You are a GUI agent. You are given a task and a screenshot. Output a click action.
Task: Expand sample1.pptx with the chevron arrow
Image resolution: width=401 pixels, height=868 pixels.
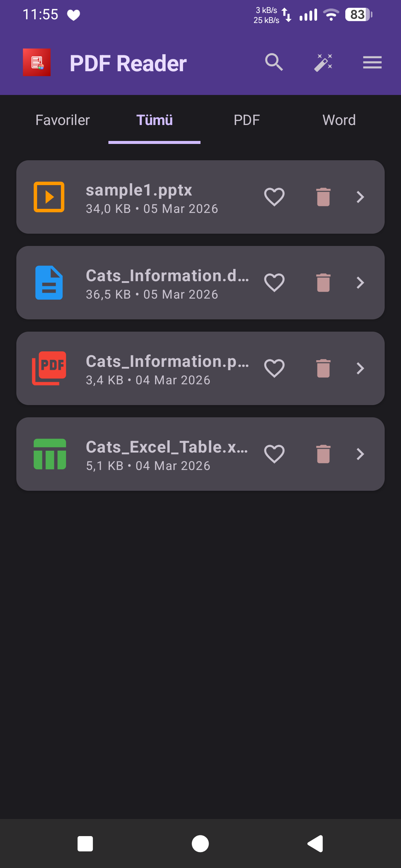tap(360, 197)
